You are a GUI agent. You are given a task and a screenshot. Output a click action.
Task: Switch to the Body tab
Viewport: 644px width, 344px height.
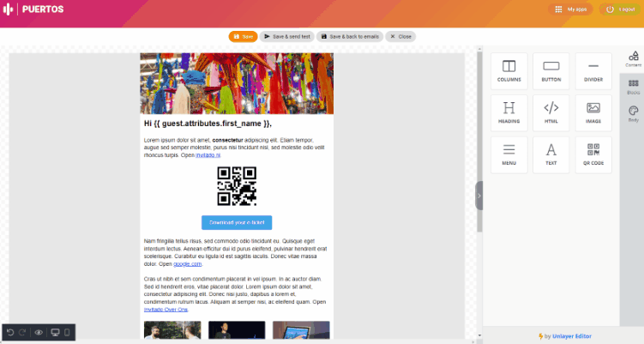point(633,114)
